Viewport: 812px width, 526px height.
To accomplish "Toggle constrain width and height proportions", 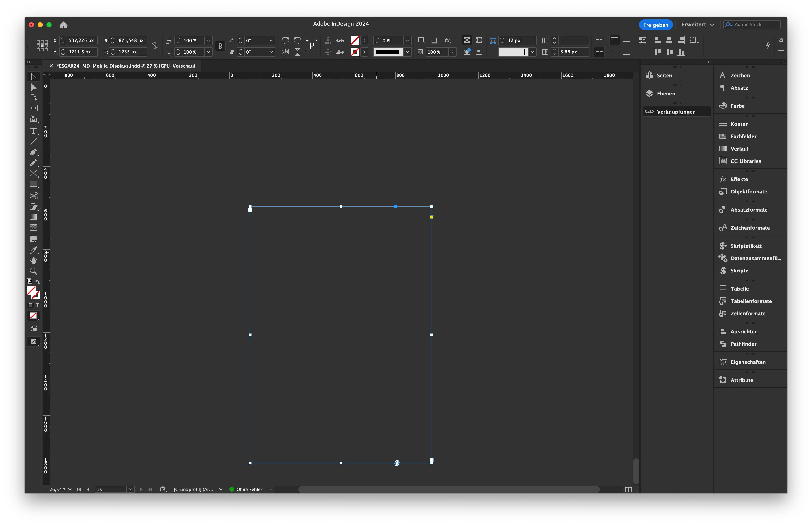I will pos(155,46).
